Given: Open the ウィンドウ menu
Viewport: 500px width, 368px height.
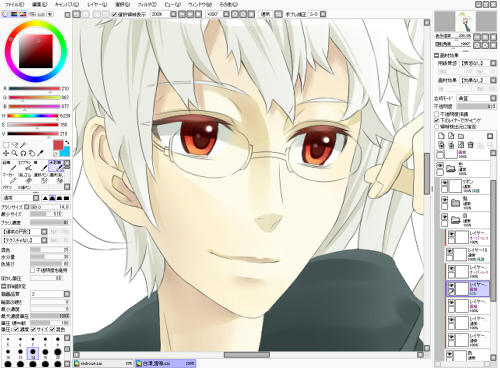Looking at the screenshot, I should click(x=200, y=5).
